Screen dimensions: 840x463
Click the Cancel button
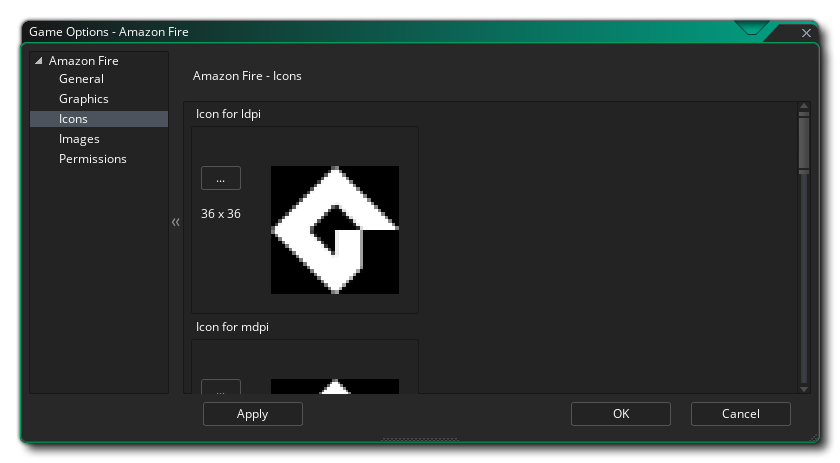click(741, 414)
